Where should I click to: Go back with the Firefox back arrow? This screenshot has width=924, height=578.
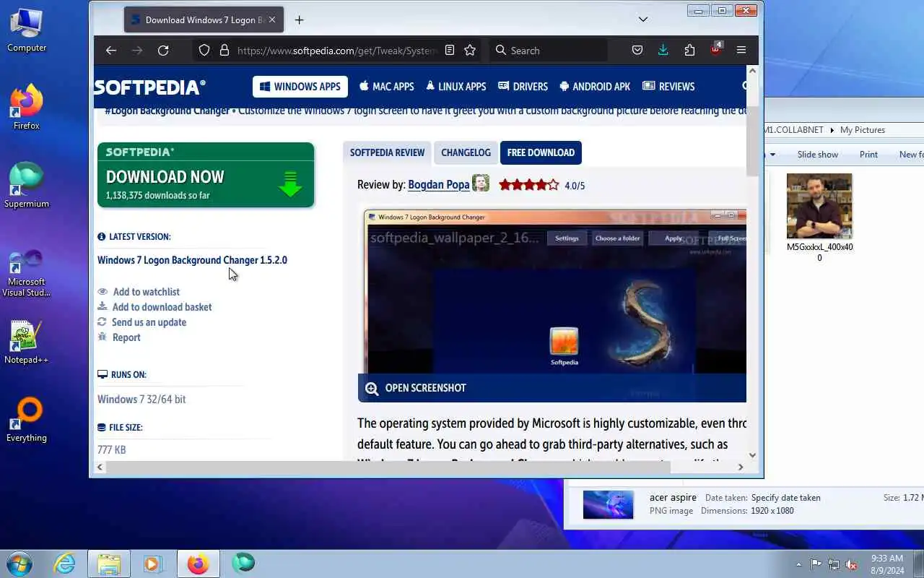(x=110, y=51)
